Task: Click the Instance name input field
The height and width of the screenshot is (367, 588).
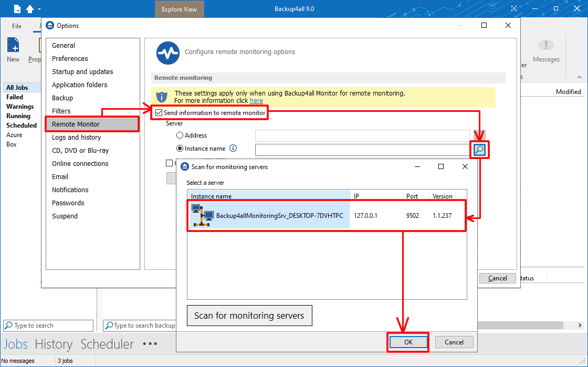Action: tap(362, 150)
